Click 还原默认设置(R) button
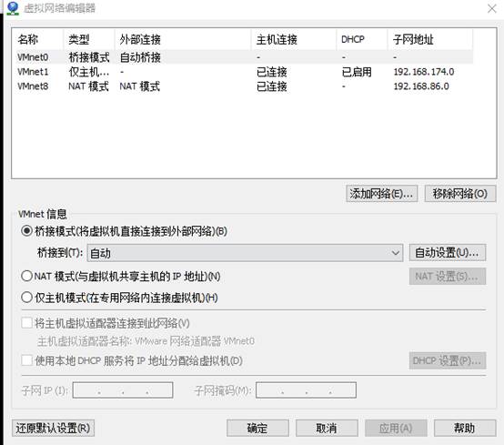504x445 pixels. pos(53,428)
